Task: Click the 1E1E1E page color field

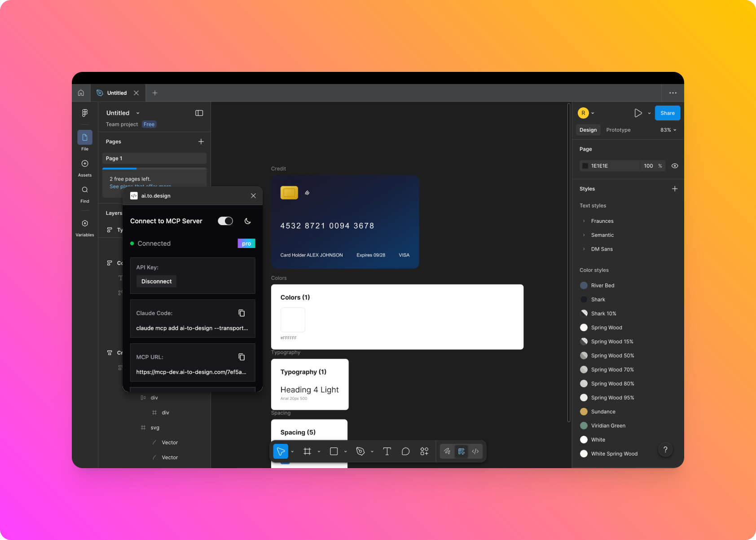Action: (609, 166)
